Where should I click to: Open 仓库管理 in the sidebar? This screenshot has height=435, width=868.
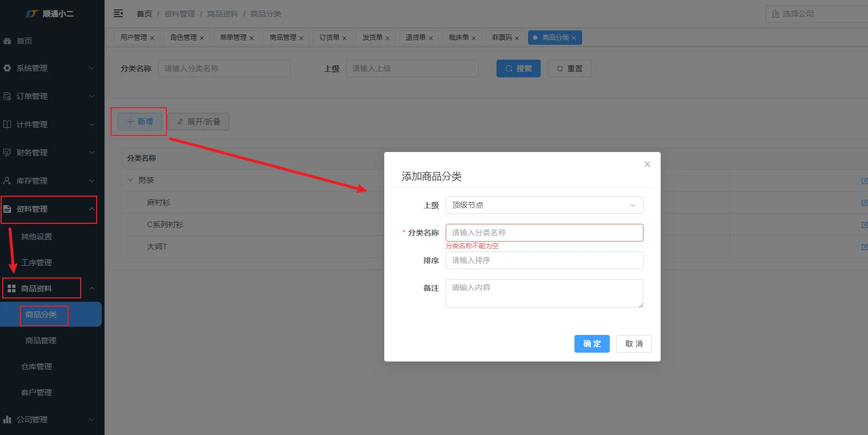point(36,366)
